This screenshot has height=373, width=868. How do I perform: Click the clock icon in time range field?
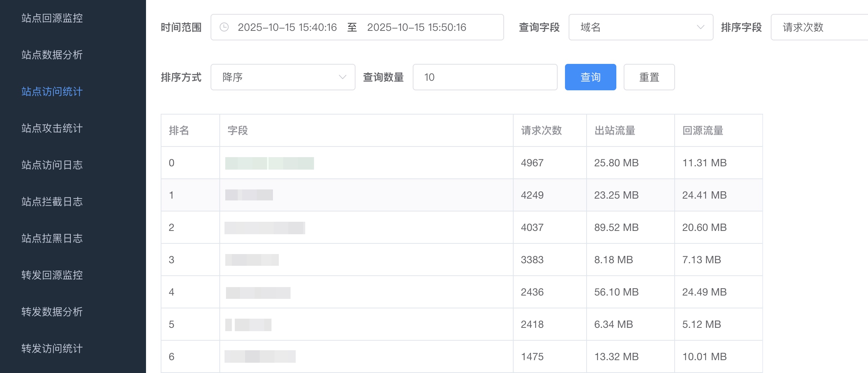(x=224, y=27)
